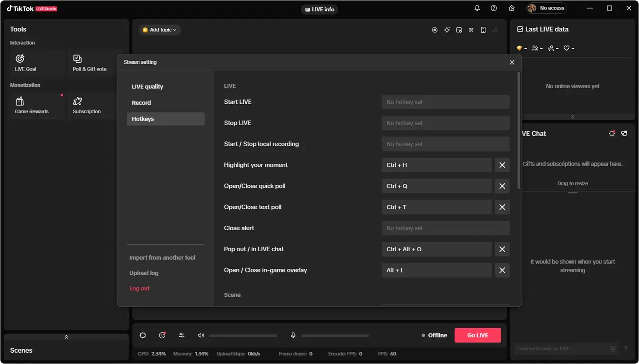Expand the Last LIVE data section
Image resolution: width=639 pixels, height=364 pixels.
[573, 116]
